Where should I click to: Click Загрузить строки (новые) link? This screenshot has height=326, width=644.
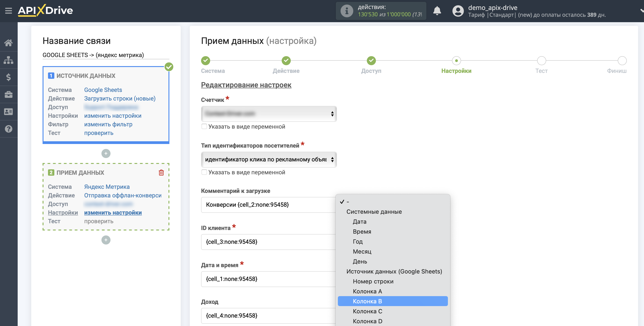120,98
